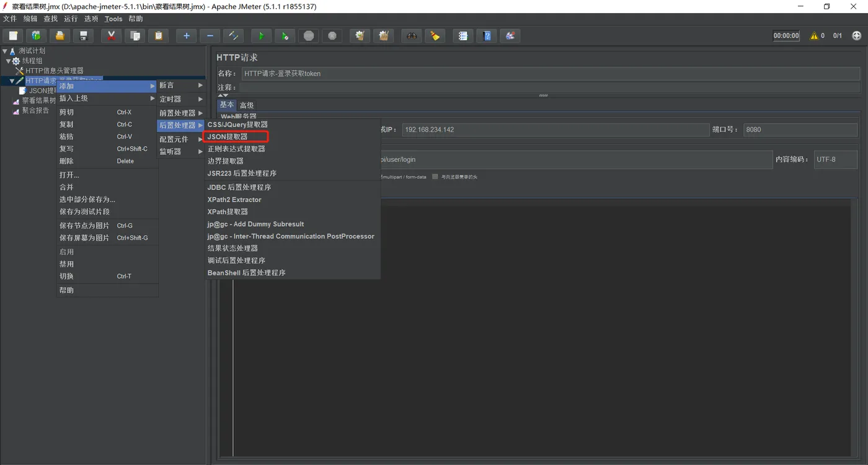Screen dimensions: 868x465
Task: Click the New test plan toolbar icon
Action: click(13, 36)
